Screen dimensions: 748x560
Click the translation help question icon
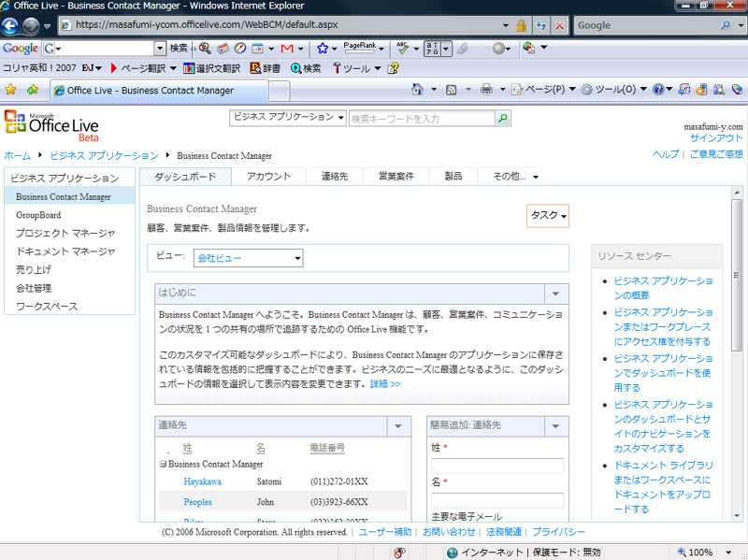tap(393, 68)
